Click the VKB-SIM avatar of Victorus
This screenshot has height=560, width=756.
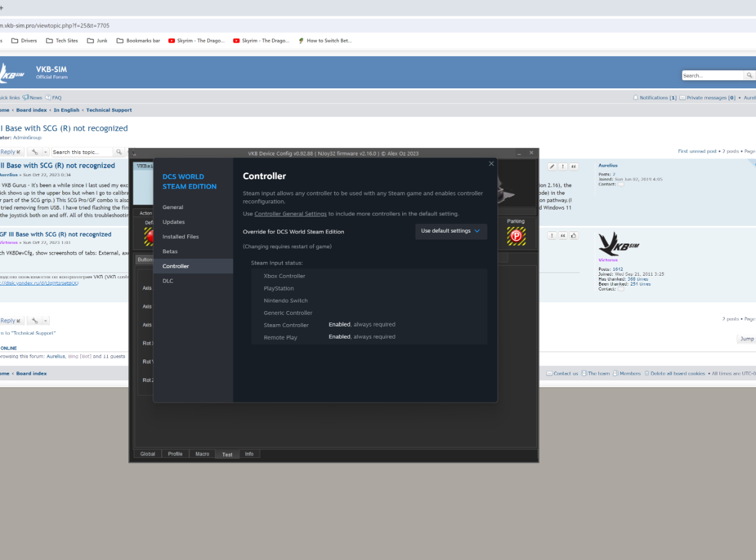(x=620, y=244)
